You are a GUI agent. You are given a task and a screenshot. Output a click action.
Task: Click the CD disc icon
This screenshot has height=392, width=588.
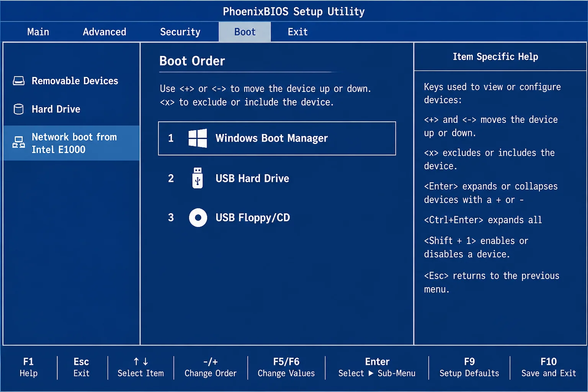tap(198, 217)
